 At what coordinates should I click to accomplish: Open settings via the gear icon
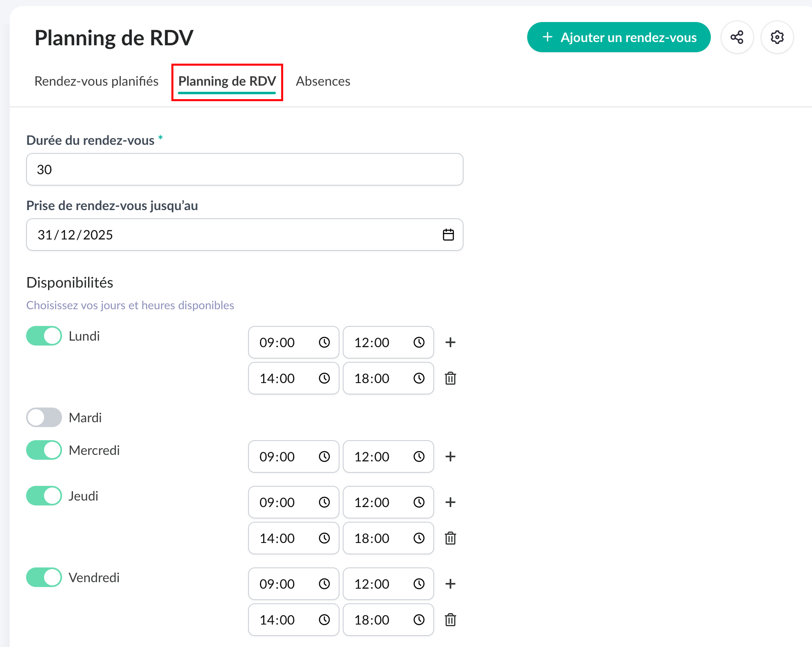(x=777, y=37)
